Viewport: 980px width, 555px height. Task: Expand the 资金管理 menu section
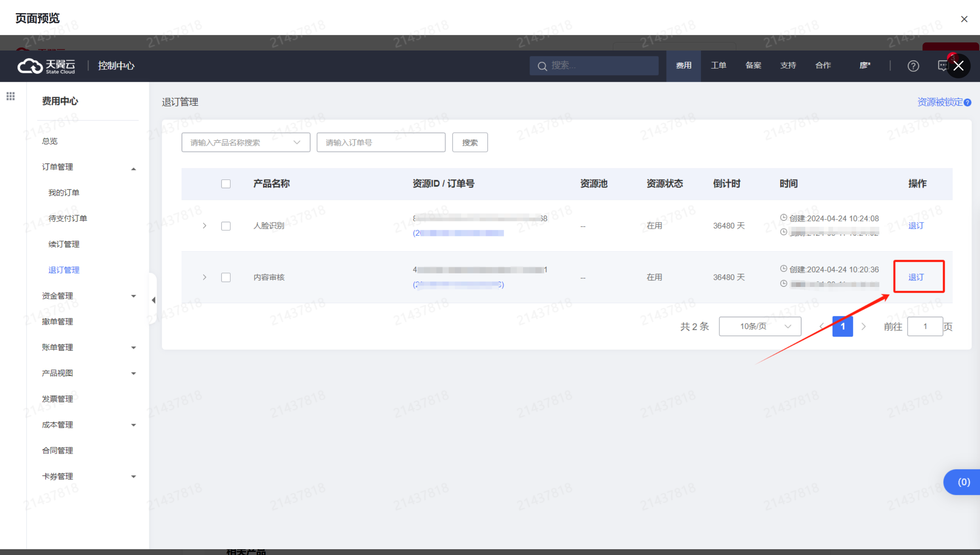(x=133, y=296)
